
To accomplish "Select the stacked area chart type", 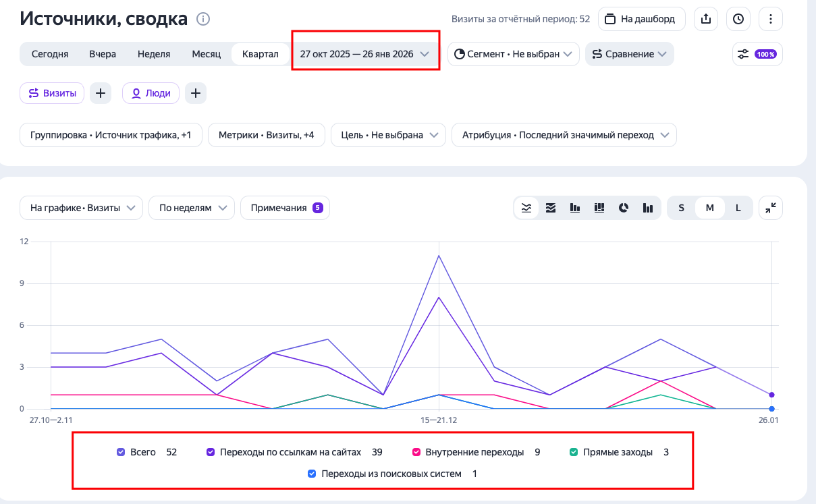I will point(551,208).
